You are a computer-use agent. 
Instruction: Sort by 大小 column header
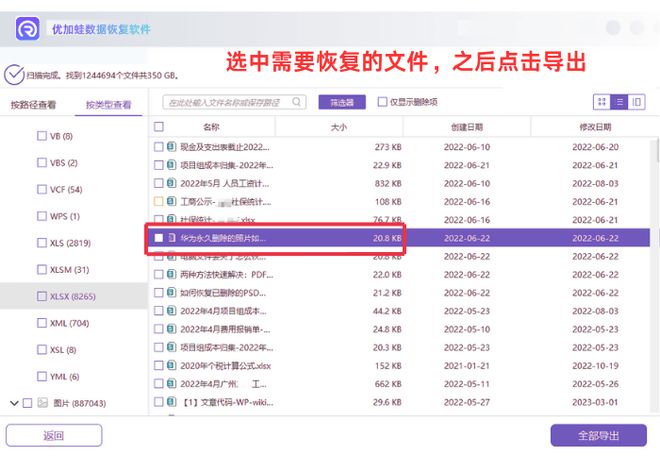[x=339, y=127]
